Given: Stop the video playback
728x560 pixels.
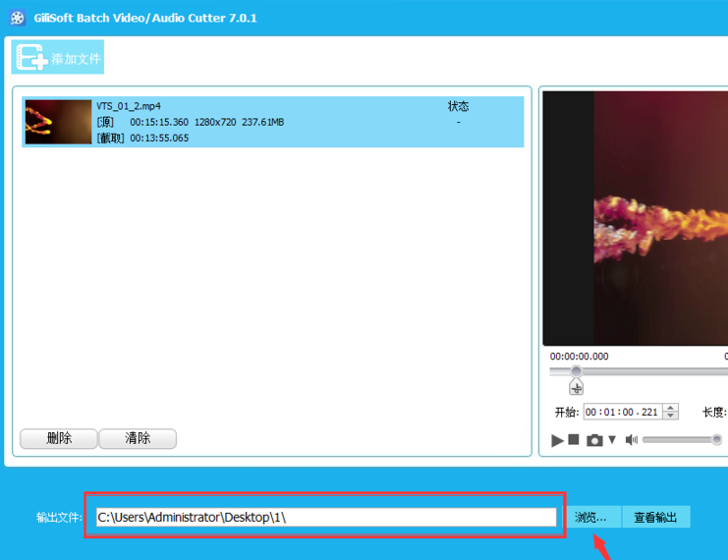Looking at the screenshot, I should [574, 439].
